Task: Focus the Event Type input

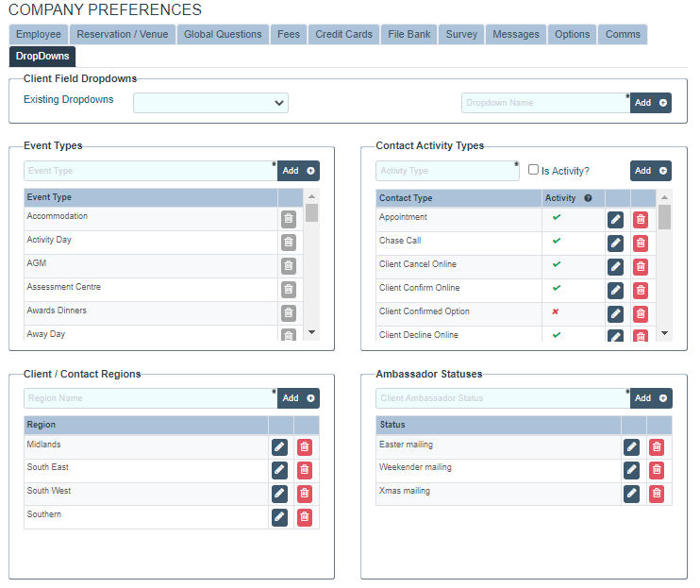Action: [x=150, y=171]
